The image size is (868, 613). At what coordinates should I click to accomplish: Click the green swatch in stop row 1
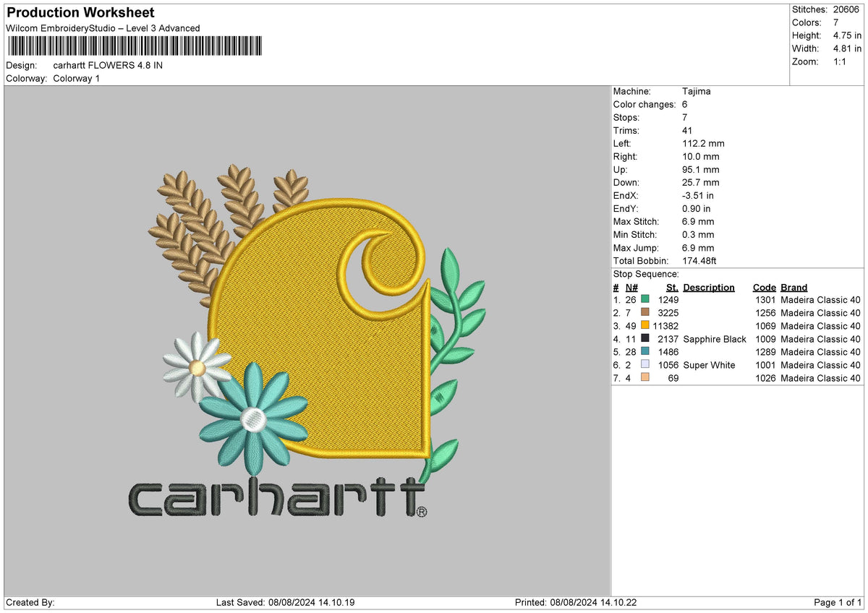[645, 299]
